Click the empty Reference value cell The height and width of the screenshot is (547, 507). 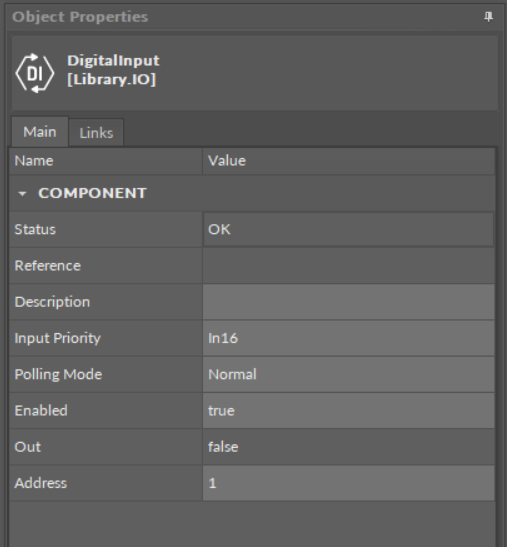click(x=348, y=265)
